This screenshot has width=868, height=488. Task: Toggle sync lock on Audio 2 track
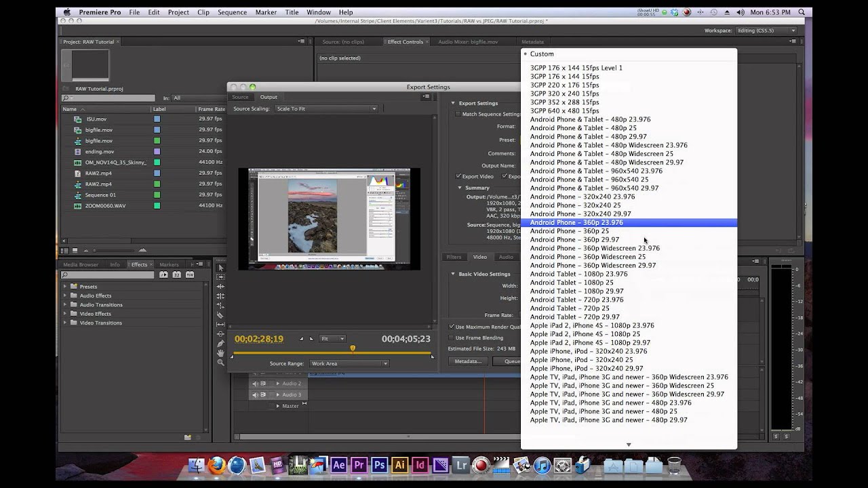tap(263, 384)
